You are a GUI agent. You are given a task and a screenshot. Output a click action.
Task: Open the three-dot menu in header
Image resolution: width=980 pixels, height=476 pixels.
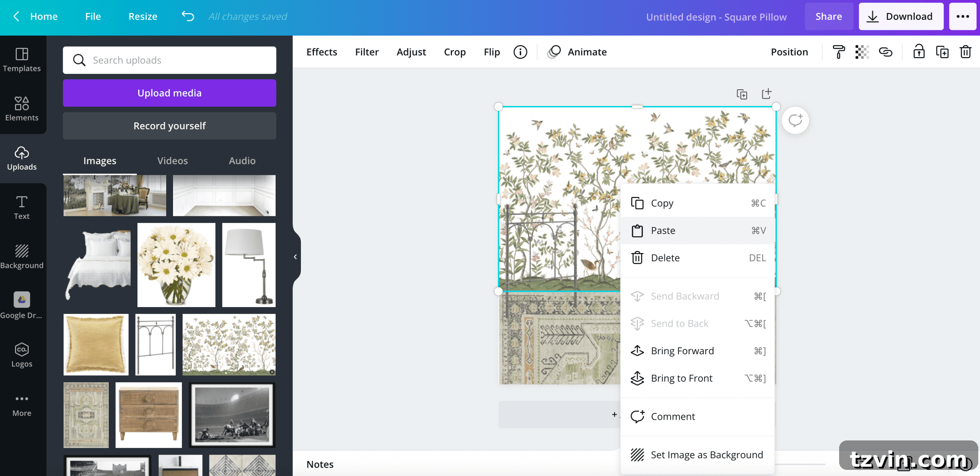963,16
